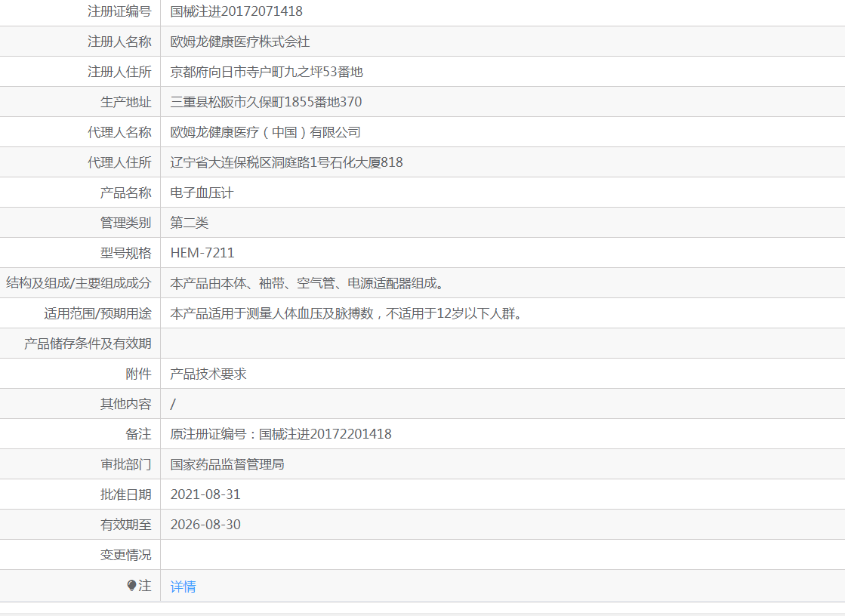Click the 产品储存条件及有效期 label
This screenshot has height=616, width=845.
click(88, 343)
